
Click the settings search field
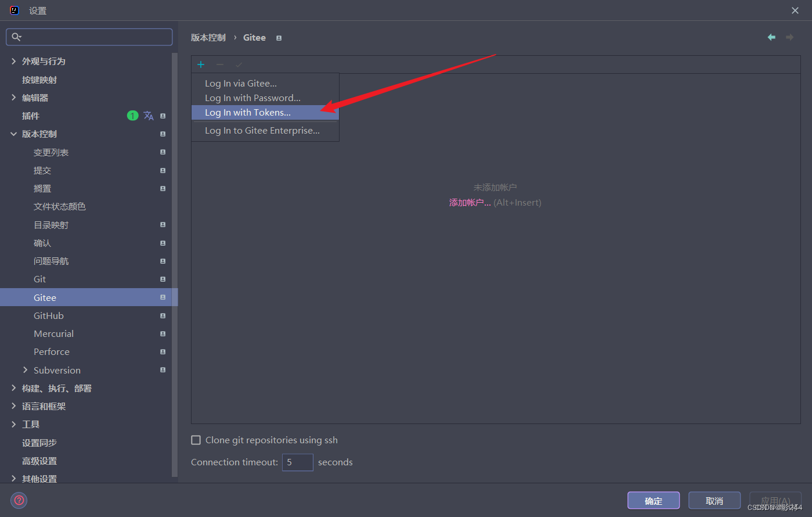[89, 37]
